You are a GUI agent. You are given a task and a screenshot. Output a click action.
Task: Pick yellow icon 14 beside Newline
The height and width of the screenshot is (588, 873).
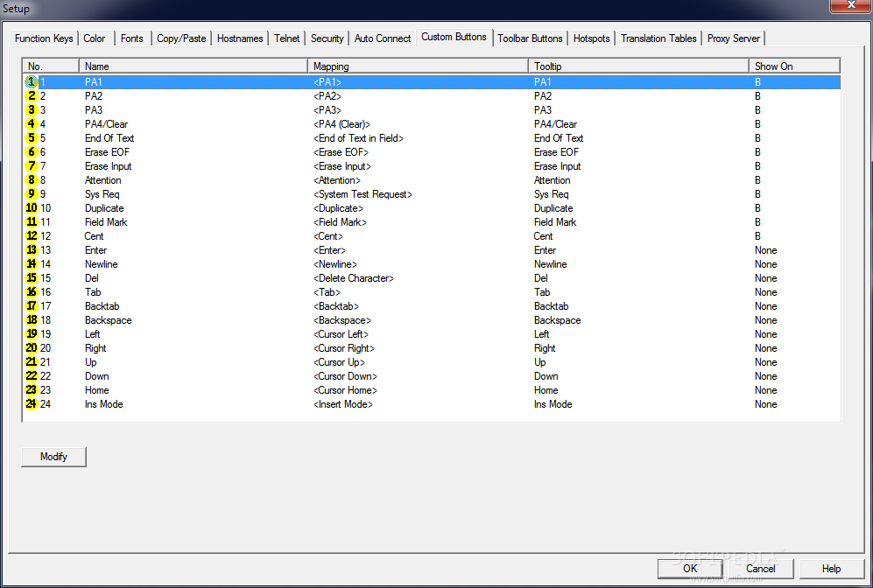pos(32,263)
